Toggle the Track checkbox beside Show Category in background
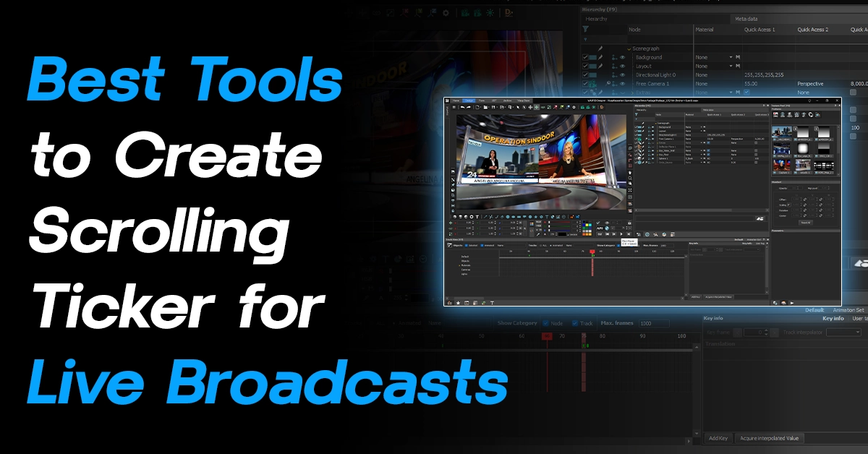This screenshot has height=454, width=868. (x=575, y=323)
